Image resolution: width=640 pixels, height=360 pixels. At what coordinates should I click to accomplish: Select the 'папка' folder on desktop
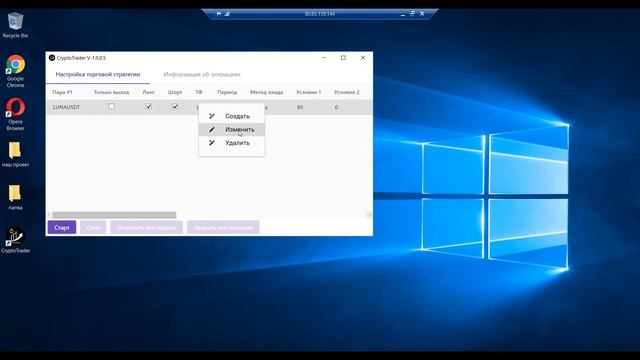coord(15,197)
